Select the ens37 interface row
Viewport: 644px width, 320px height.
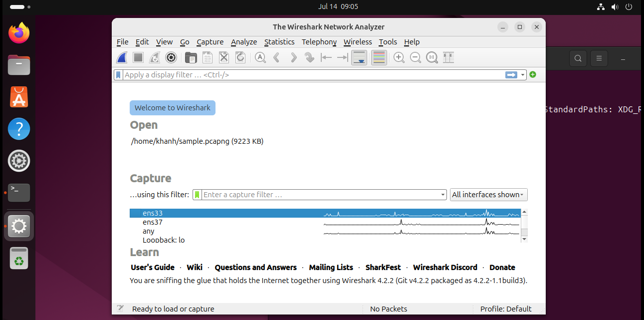click(325, 222)
